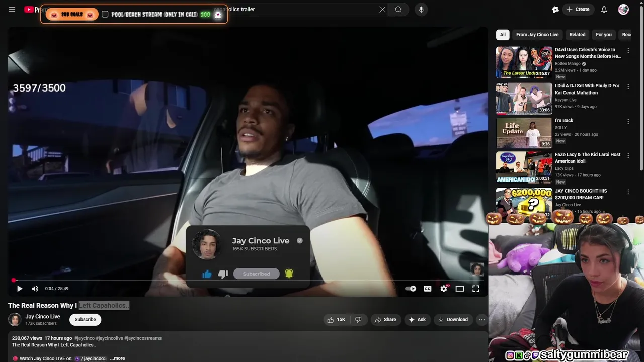Click the sparkle icon next to Create
The height and width of the screenshot is (362, 644).
[555, 9]
